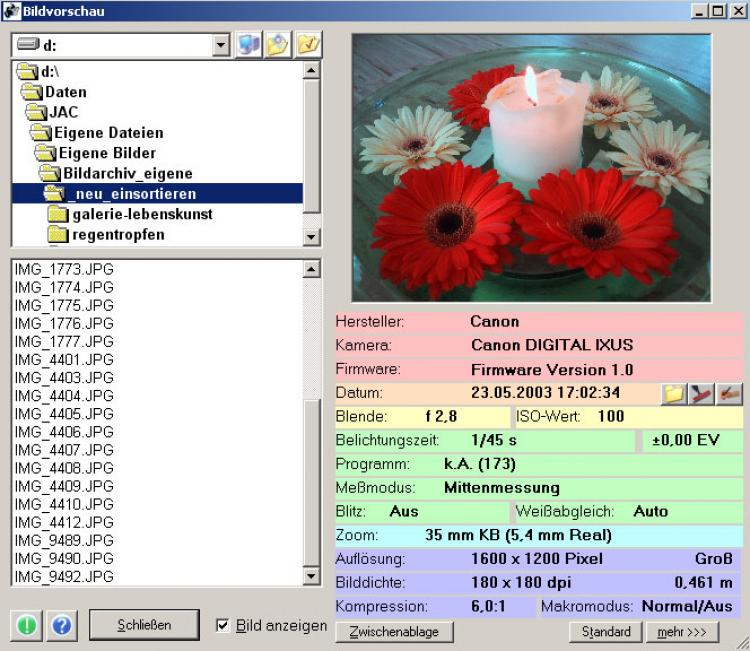Uncheck the Bild anzeigen checkbox
750x651 pixels.
(x=223, y=625)
